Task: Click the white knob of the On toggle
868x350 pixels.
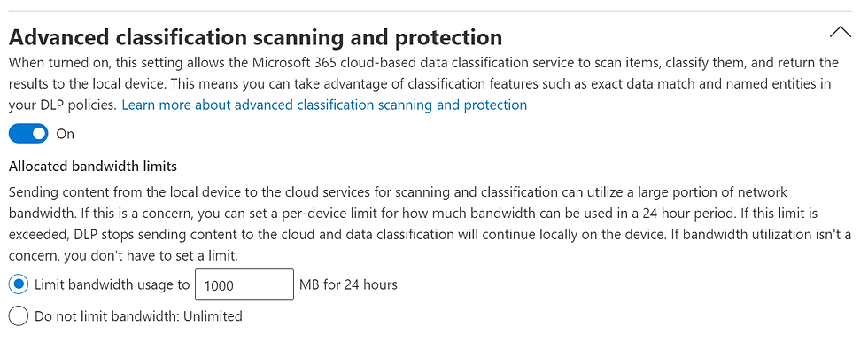Action: 38,134
